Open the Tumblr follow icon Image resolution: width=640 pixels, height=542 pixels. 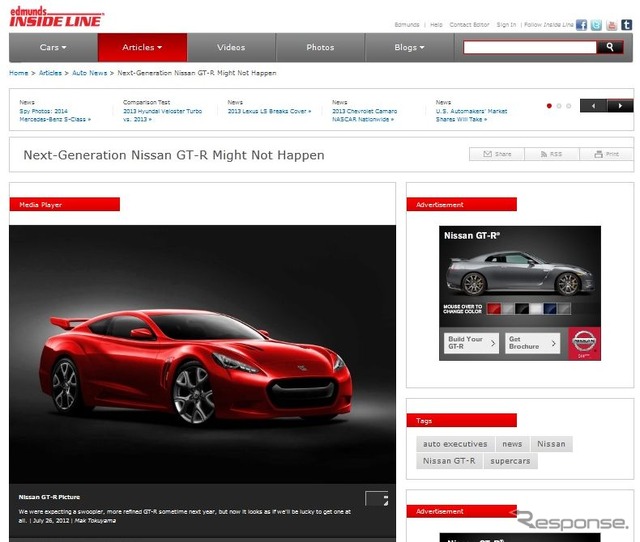click(x=627, y=25)
